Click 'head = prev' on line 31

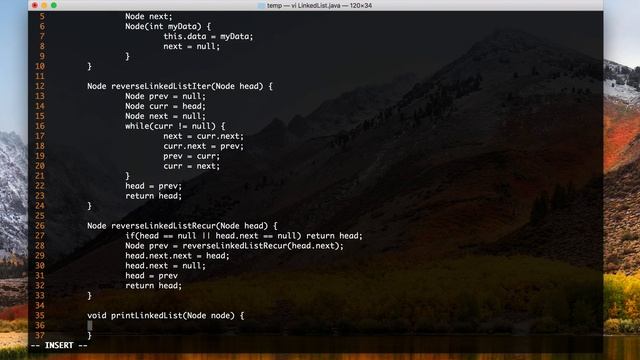tap(151, 276)
